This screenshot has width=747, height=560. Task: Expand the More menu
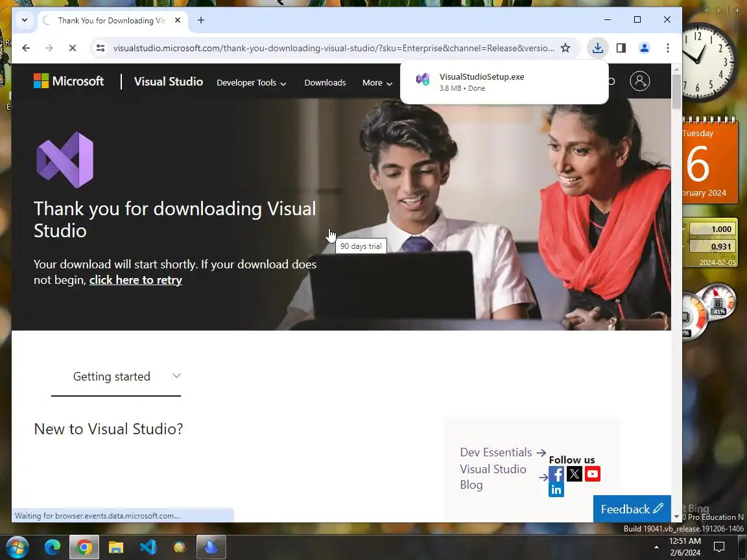tap(377, 83)
